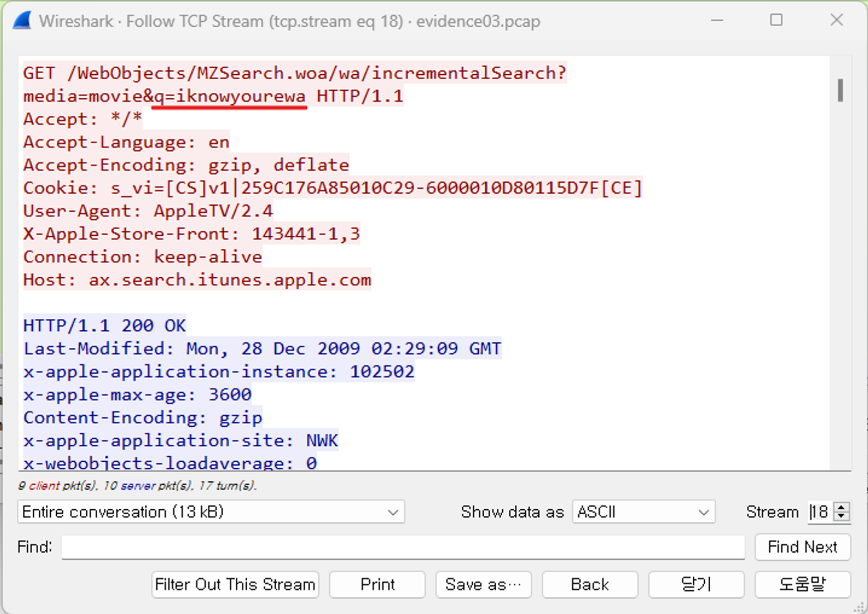Increase the Stream number with up arrow
The image size is (868, 614).
pyautogui.click(x=841, y=507)
